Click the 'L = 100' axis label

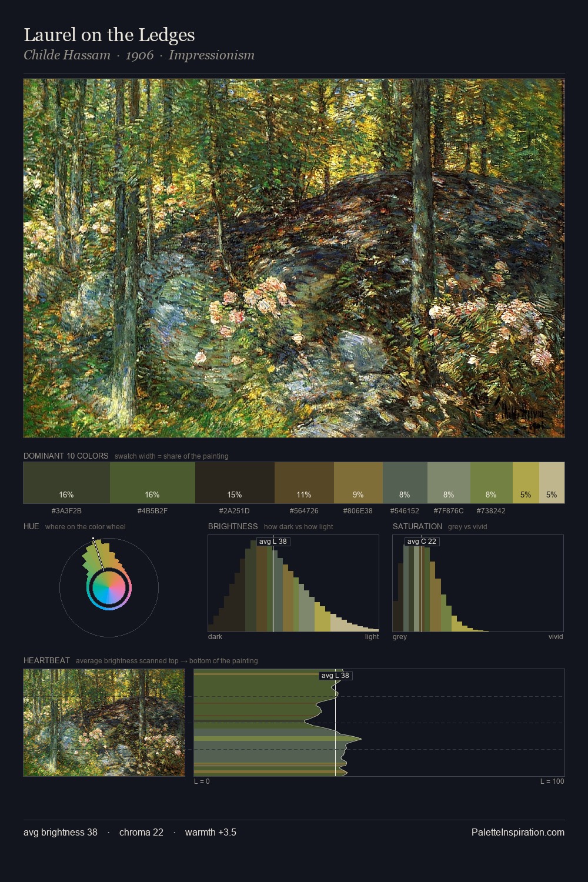[552, 781]
